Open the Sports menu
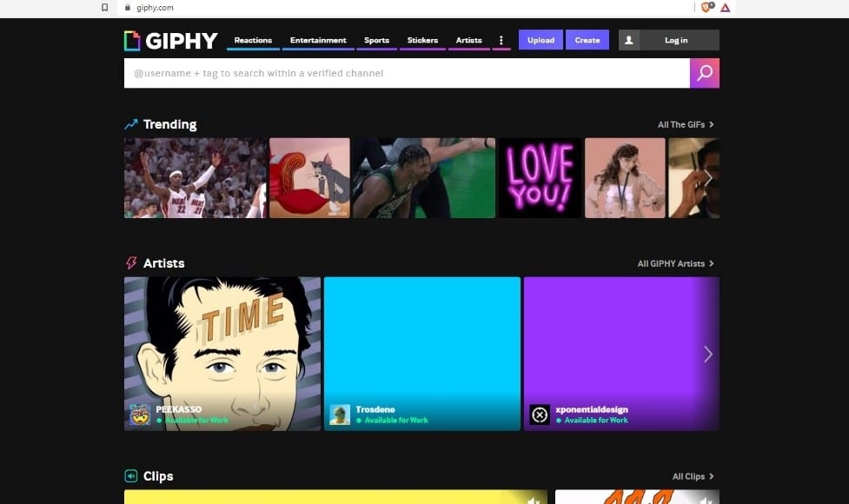This screenshot has height=504, width=849. pyautogui.click(x=376, y=40)
